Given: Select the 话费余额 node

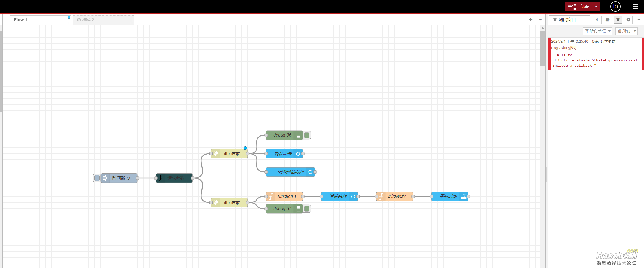Looking at the screenshot, I should coord(339,196).
